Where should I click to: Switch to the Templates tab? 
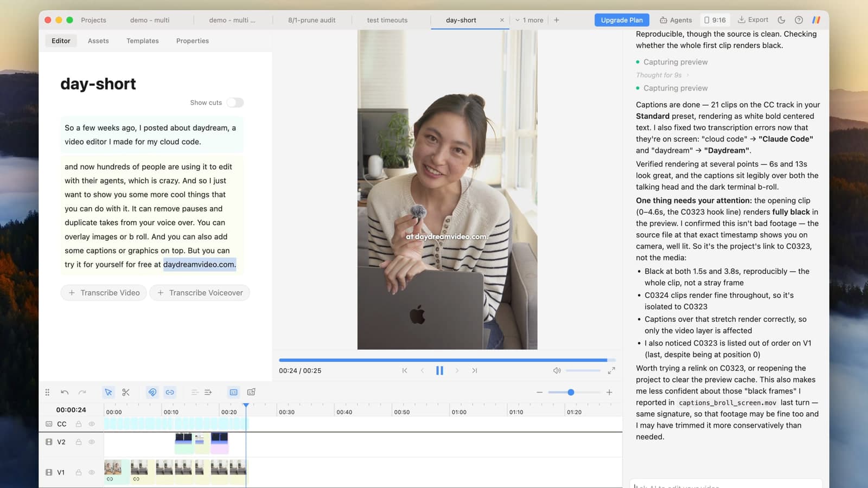143,41
